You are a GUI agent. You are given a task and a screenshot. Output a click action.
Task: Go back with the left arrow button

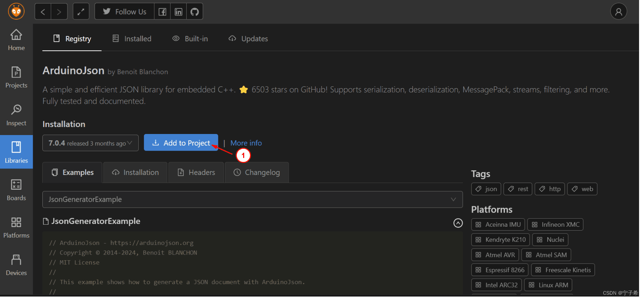click(43, 12)
